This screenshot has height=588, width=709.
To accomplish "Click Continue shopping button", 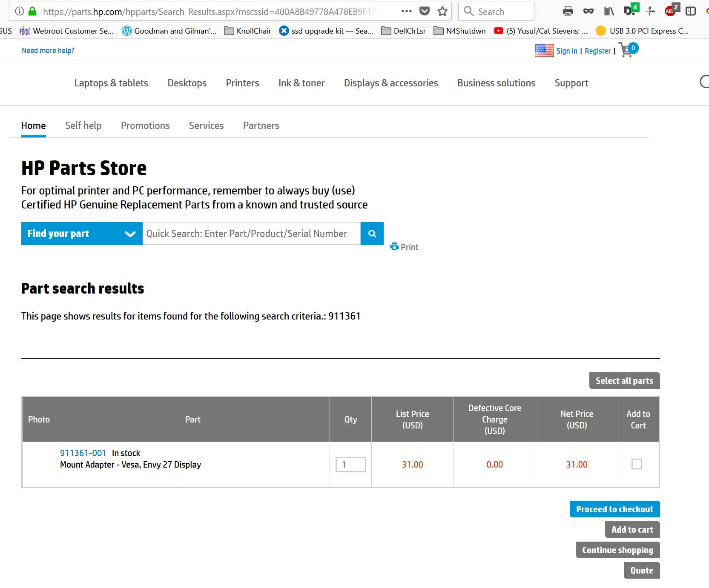I will point(618,550).
